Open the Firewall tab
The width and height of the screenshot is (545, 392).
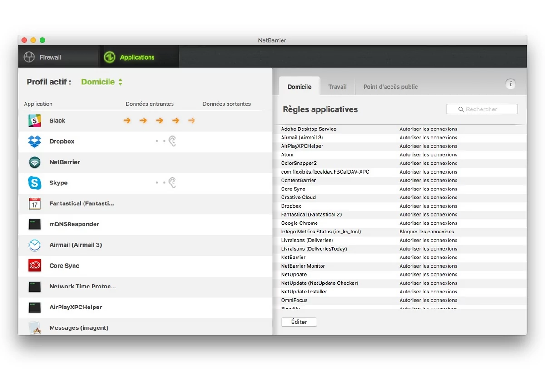tap(58, 57)
